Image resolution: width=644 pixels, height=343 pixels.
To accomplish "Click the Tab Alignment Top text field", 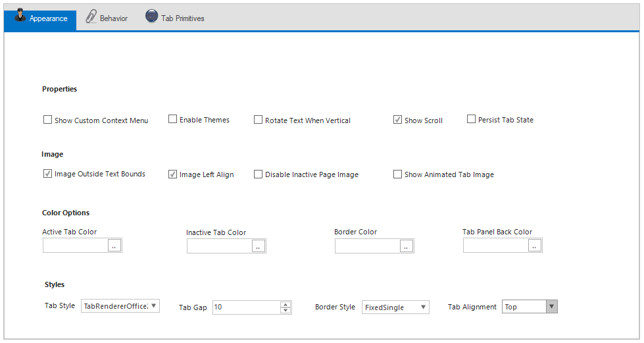I will click(x=524, y=307).
